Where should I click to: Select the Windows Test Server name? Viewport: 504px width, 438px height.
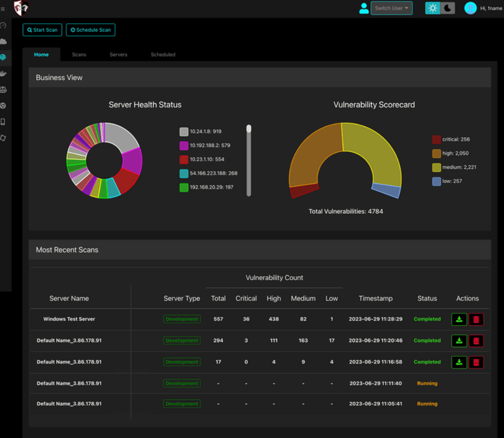coord(69,319)
